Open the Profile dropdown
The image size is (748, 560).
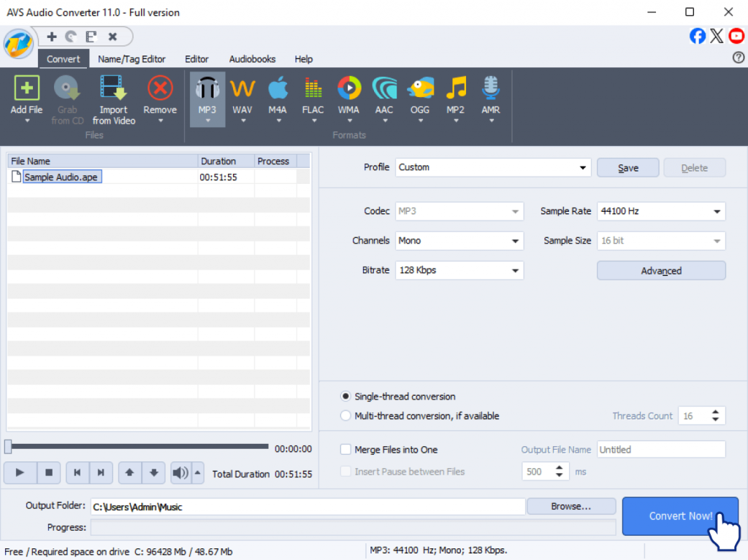click(x=493, y=167)
